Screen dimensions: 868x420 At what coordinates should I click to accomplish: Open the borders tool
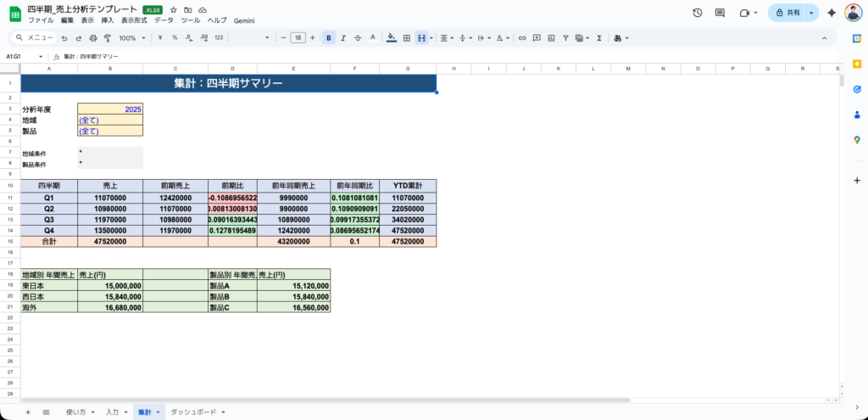click(407, 38)
